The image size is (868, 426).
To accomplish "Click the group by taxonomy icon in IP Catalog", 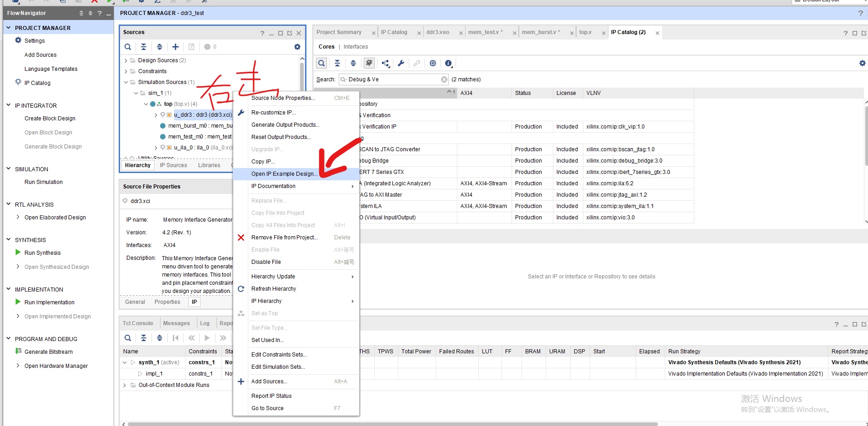I will click(x=385, y=63).
